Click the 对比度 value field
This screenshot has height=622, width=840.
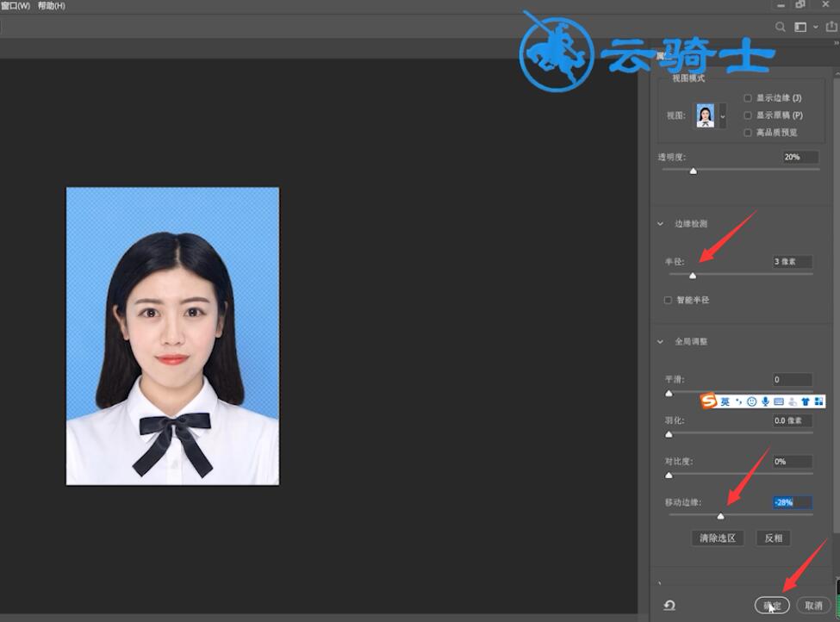click(x=793, y=461)
